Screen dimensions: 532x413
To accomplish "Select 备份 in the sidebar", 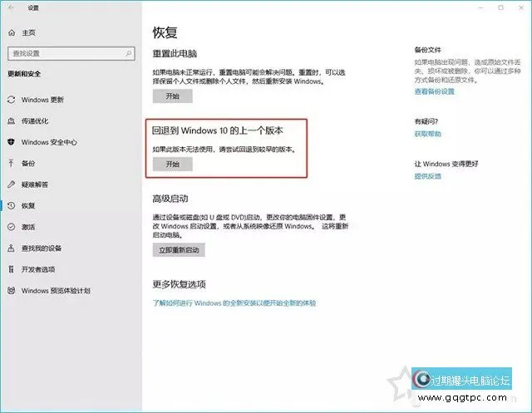I will (x=28, y=163).
